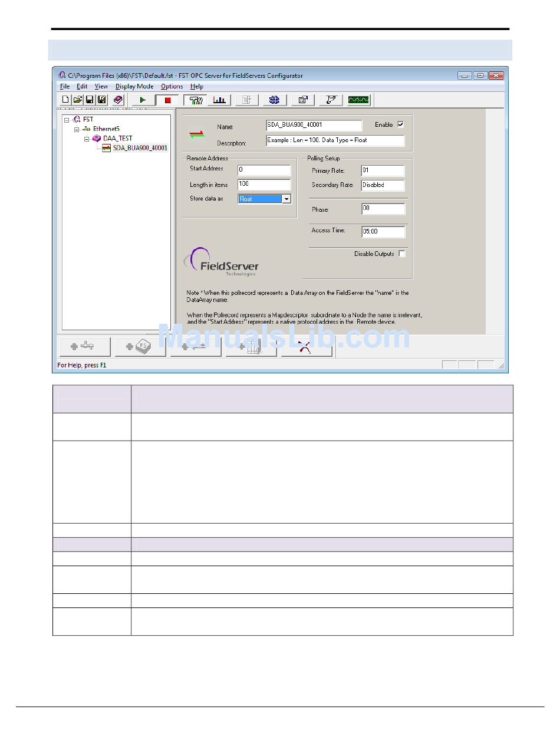Select Ethernet5 adapter in the tree
The height and width of the screenshot is (736, 560).
pyautogui.click(x=106, y=129)
